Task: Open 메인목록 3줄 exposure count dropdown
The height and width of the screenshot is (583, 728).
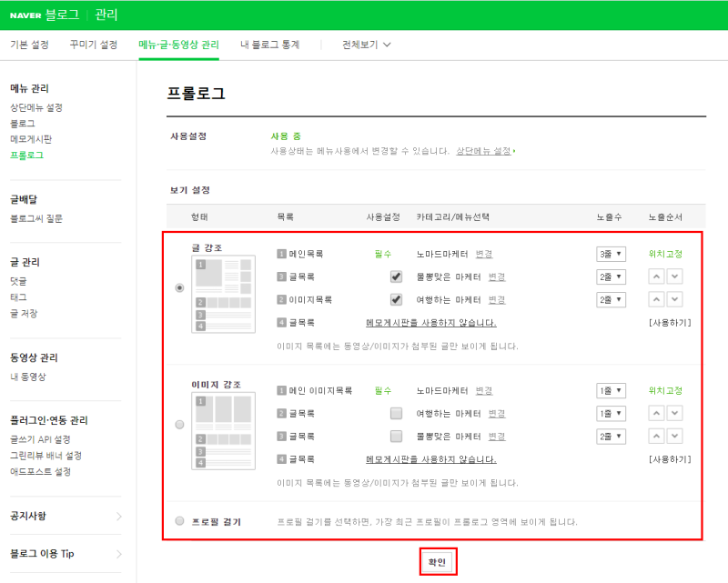Action: click(611, 254)
